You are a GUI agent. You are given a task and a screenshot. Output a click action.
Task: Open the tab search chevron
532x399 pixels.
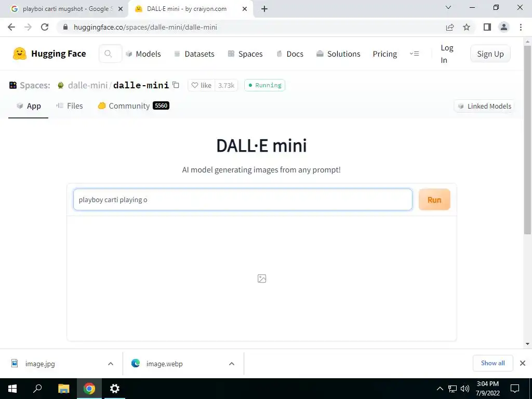click(x=448, y=7)
